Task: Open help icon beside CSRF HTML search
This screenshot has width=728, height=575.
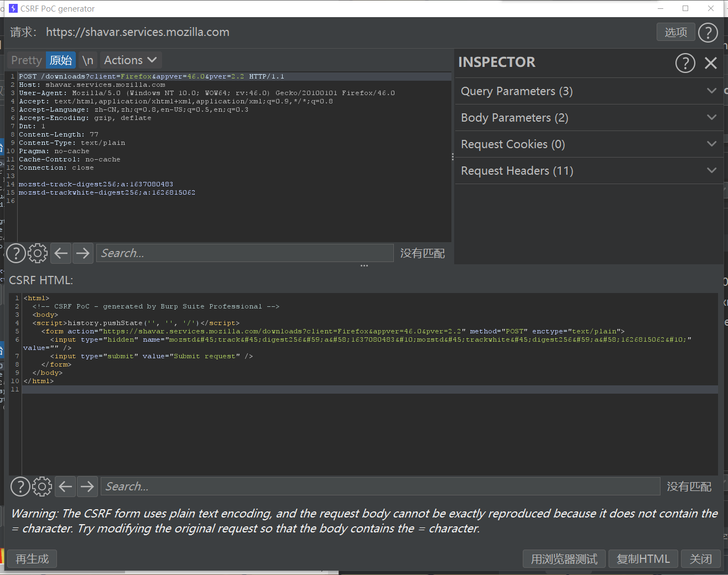Action: point(20,487)
